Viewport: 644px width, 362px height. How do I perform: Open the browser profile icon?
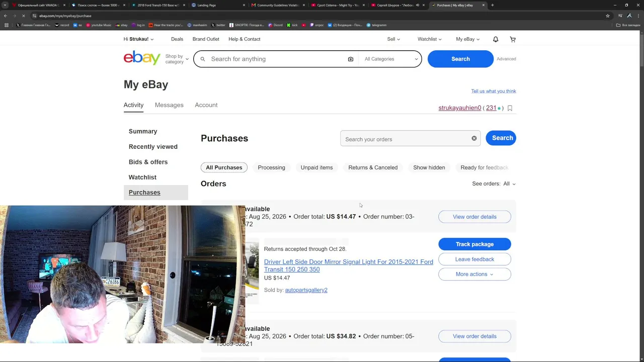click(x=629, y=16)
